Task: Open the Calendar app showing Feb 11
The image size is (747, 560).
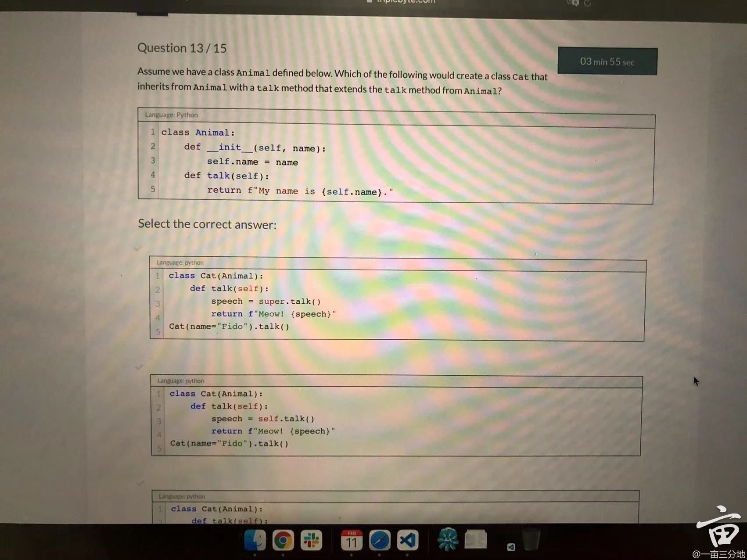Action: pos(352,540)
